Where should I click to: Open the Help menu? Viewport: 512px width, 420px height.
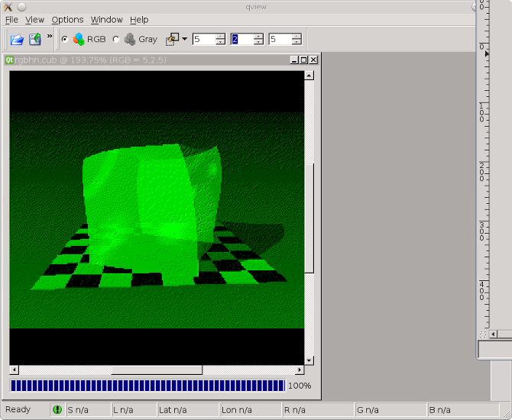coord(139,20)
